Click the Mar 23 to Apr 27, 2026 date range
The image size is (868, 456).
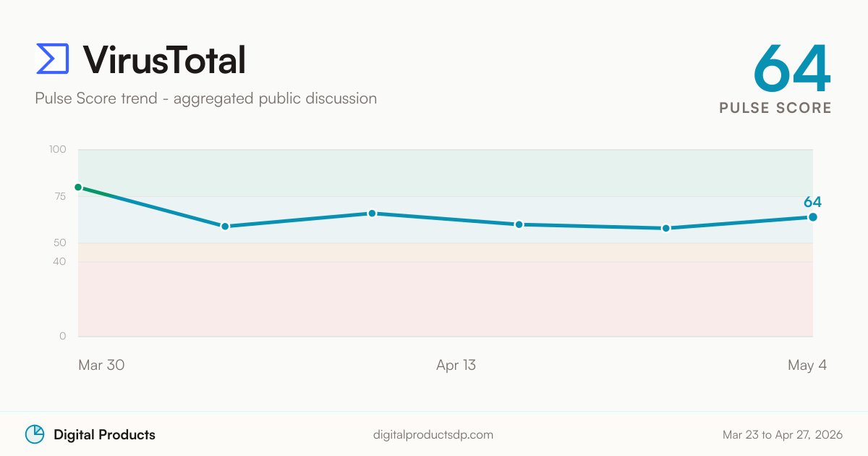[x=783, y=435]
